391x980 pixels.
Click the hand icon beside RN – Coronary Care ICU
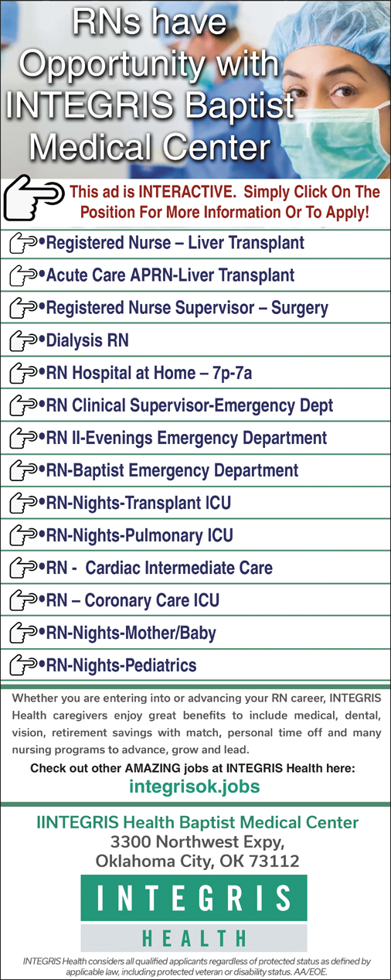23,600
